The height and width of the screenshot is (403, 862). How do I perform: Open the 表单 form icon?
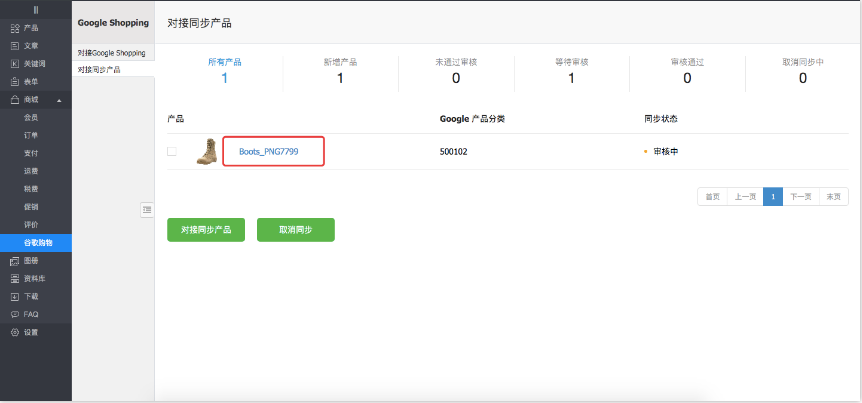click(x=15, y=82)
